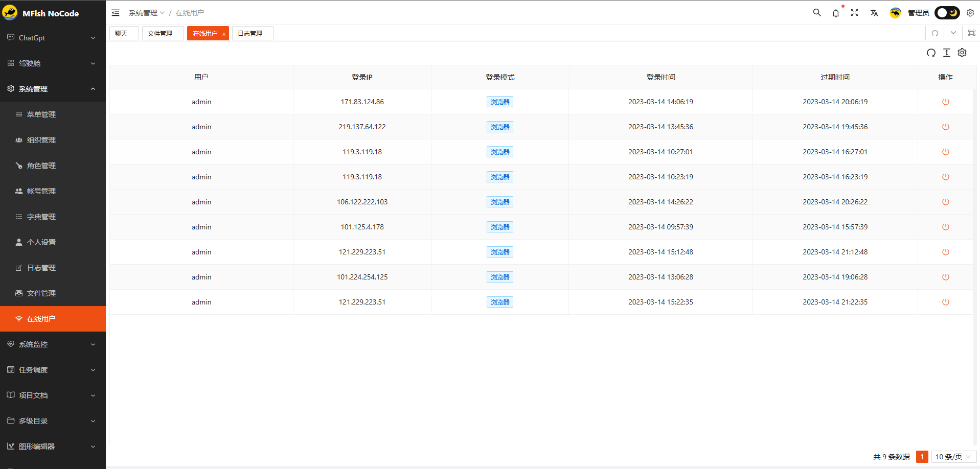Open the language translation icon

point(874,13)
